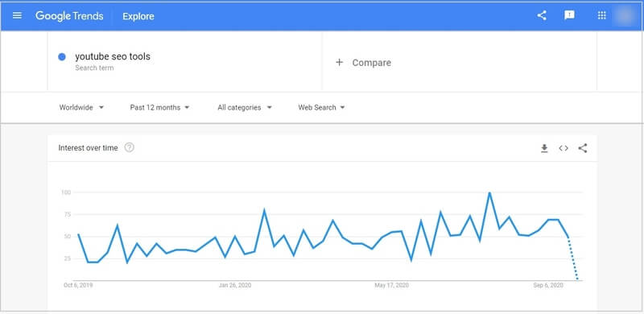Image resolution: width=644 pixels, height=314 pixels.
Task: Open the Google apps grid
Action: pyautogui.click(x=601, y=15)
